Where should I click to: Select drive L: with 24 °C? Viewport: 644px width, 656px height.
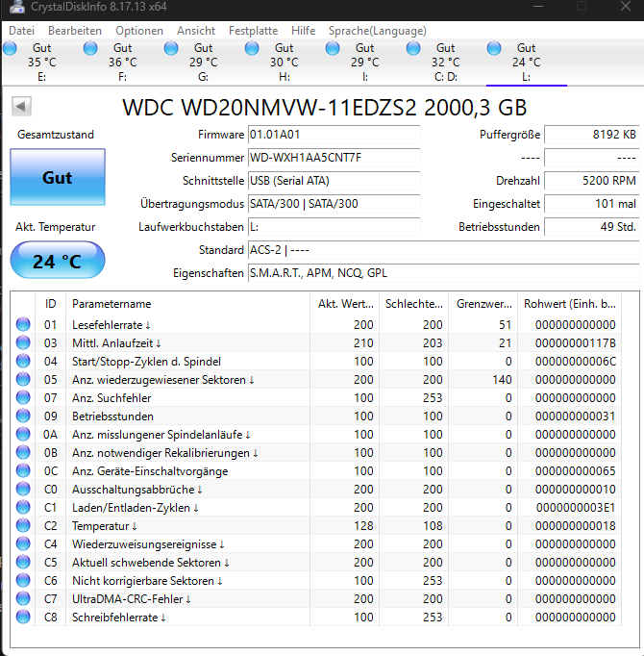[x=526, y=63]
